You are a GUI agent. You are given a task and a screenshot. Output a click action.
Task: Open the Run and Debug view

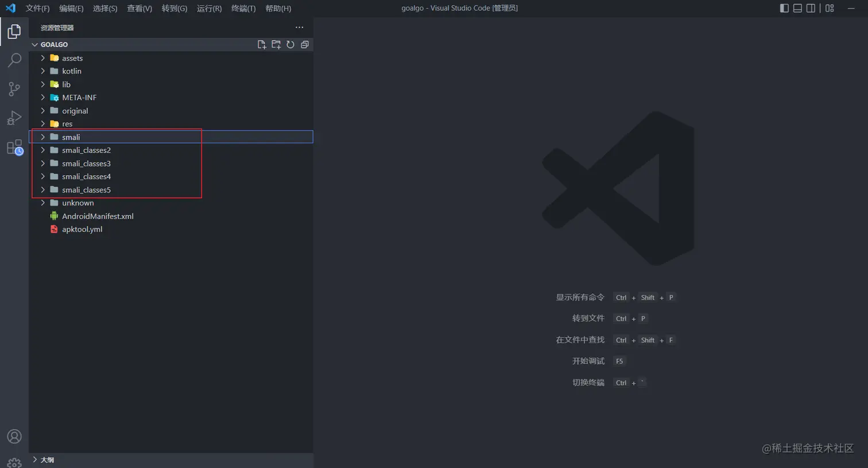point(14,118)
